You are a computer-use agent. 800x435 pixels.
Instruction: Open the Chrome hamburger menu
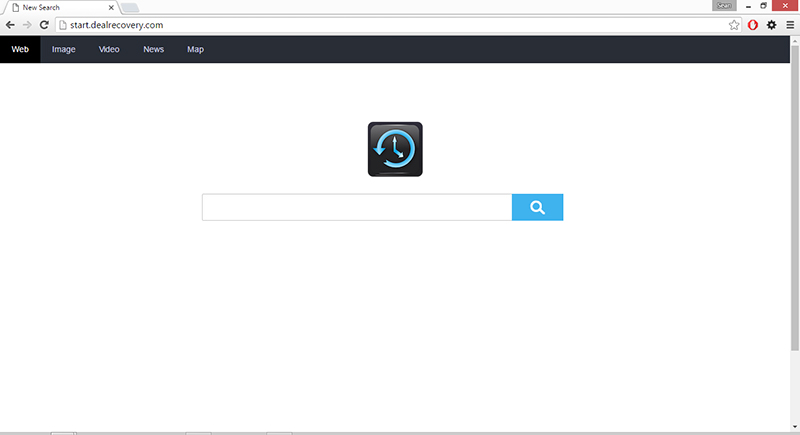(790, 25)
